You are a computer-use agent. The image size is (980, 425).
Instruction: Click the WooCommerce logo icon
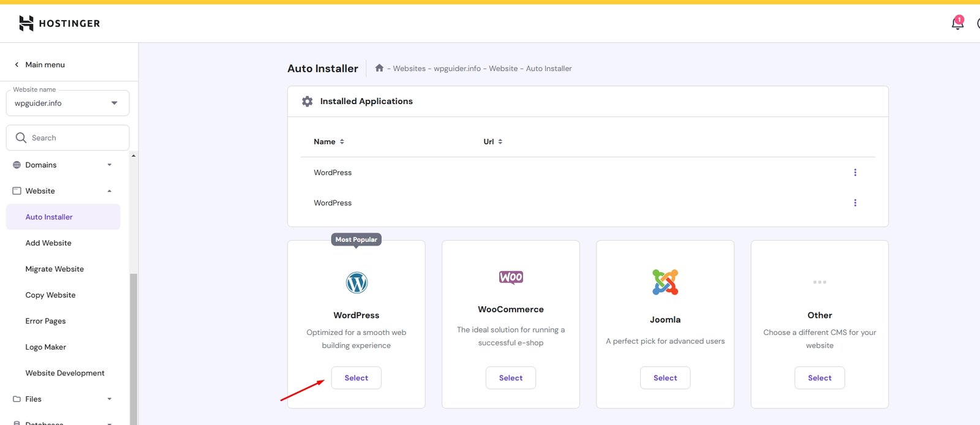(x=511, y=277)
